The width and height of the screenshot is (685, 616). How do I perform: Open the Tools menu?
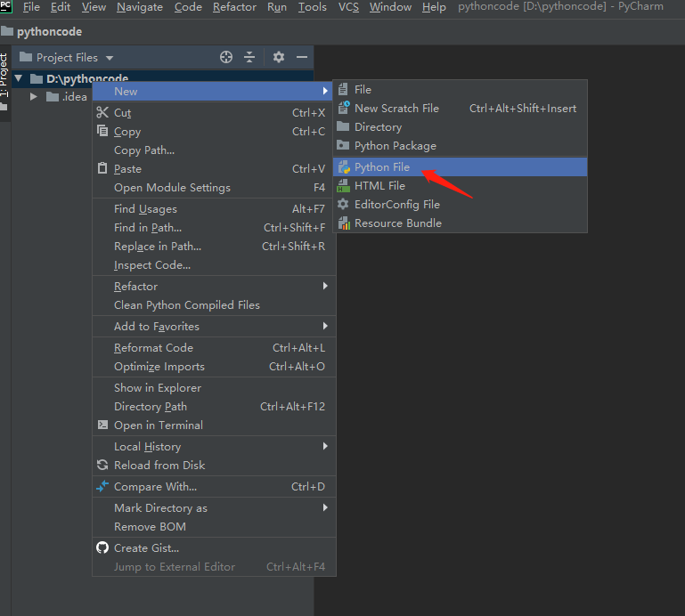coord(313,7)
